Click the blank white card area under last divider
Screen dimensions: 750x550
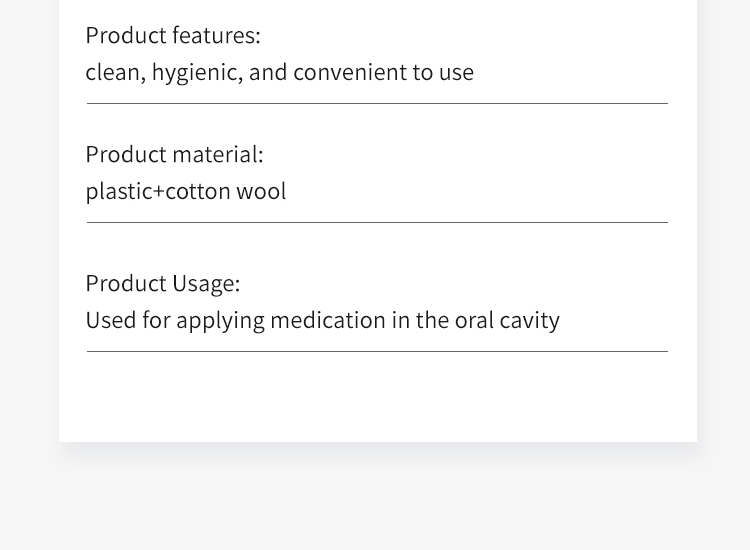click(x=377, y=397)
